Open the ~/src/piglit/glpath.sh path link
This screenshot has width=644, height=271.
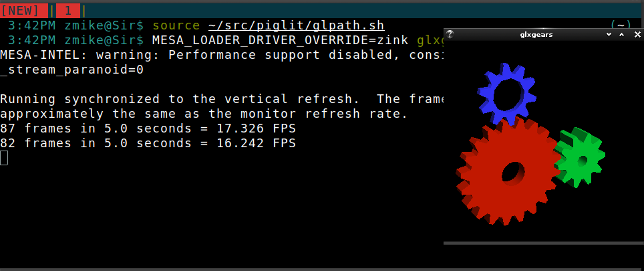[x=296, y=26]
